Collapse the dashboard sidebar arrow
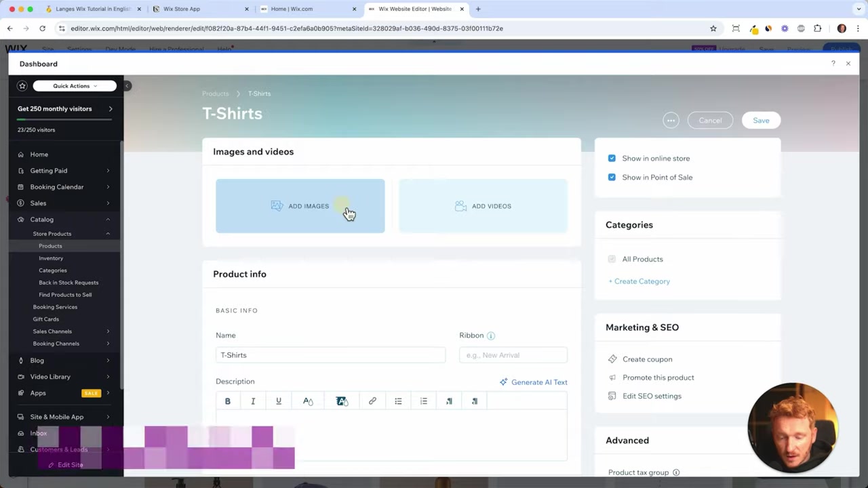868x488 pixels. pos(127,86)
